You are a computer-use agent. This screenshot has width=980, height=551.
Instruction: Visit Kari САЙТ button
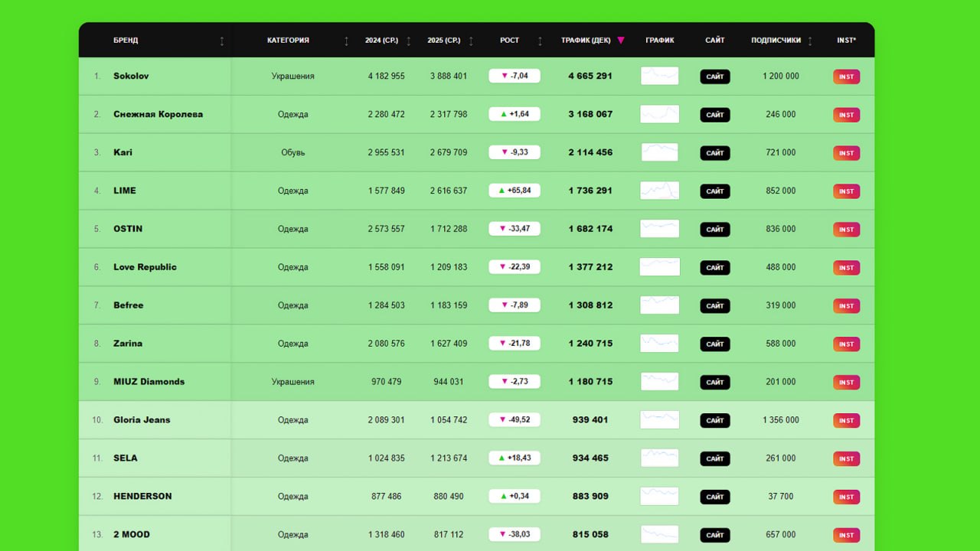[x=715, y=153]
